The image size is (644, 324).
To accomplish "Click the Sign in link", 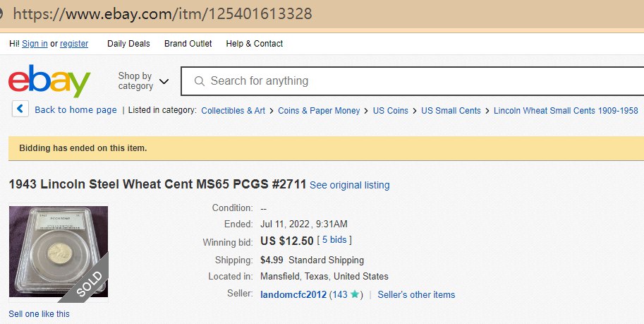I will 35,44.
